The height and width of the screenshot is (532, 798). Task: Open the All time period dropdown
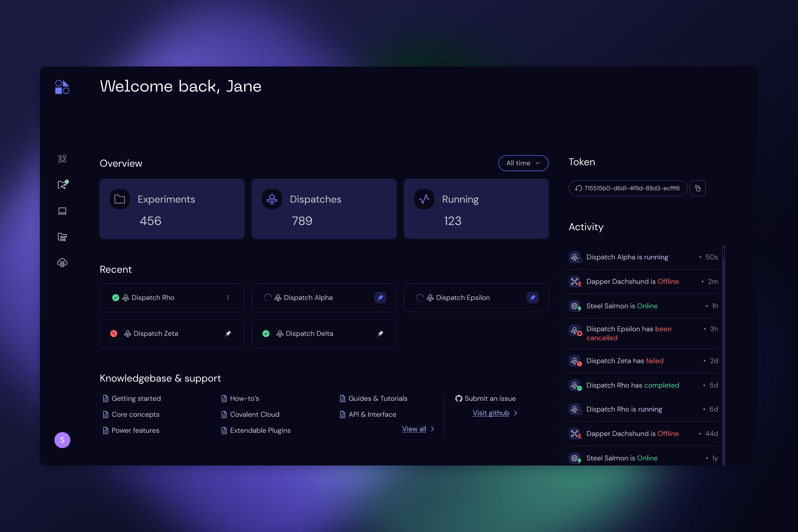click(x=523, y=163)
